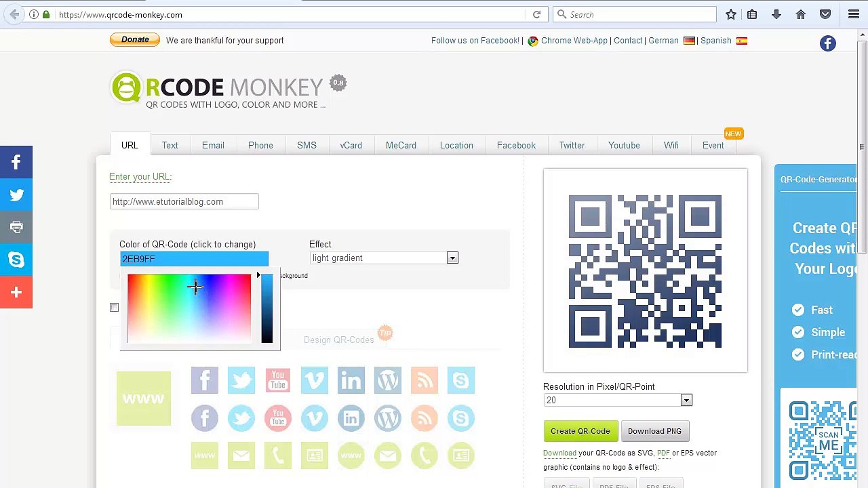Image resolution: width=868 pixels, height=488 pixels.
Task: Select the square RSS feed logo icon
Action: tap(424, 380)
